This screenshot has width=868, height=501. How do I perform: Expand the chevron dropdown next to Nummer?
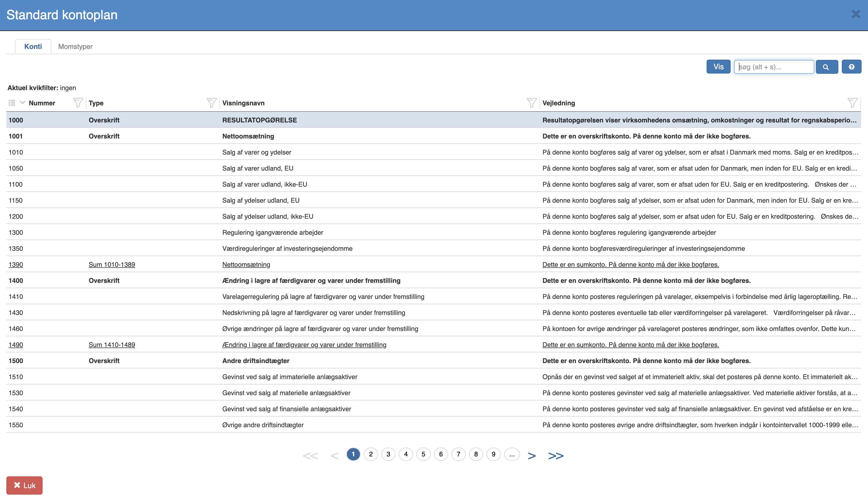23,103
